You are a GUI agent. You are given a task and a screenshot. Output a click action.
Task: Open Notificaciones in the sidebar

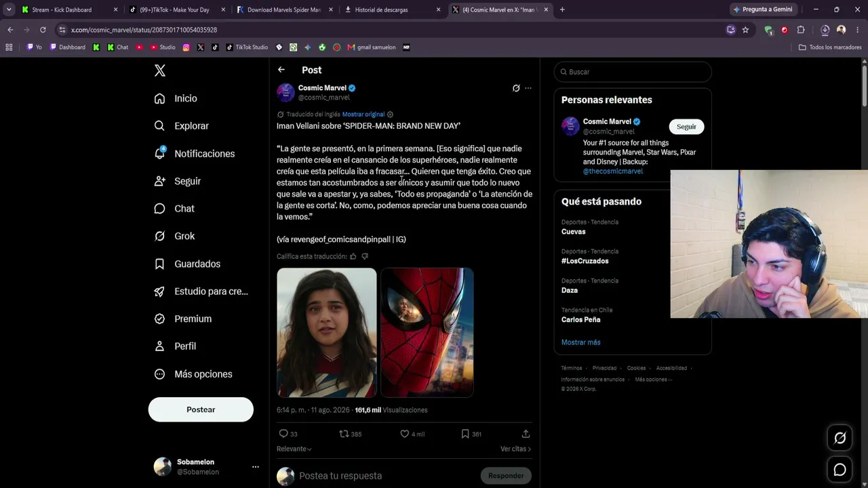coord(194,154)
